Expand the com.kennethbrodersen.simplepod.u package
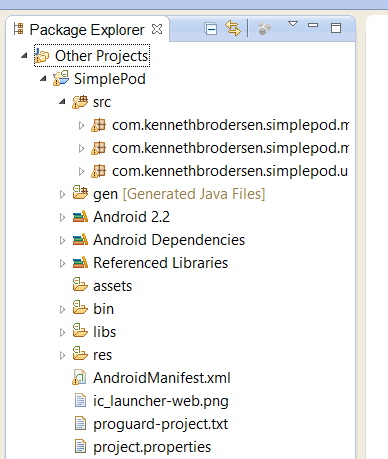The width and height of the screenshot is (388, 459). (x=81, y=171)
